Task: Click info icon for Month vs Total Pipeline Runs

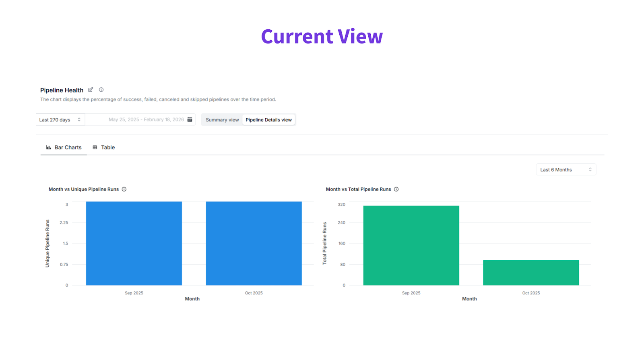Action: coord(396,189)
